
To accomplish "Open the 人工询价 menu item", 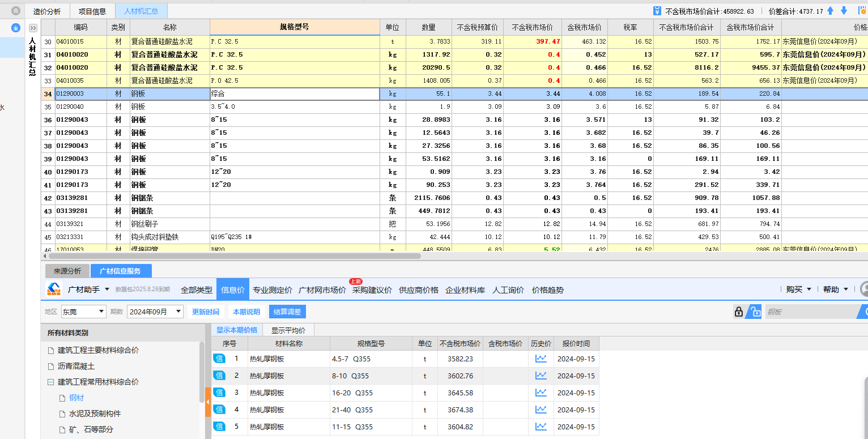I will pos(508,290).
